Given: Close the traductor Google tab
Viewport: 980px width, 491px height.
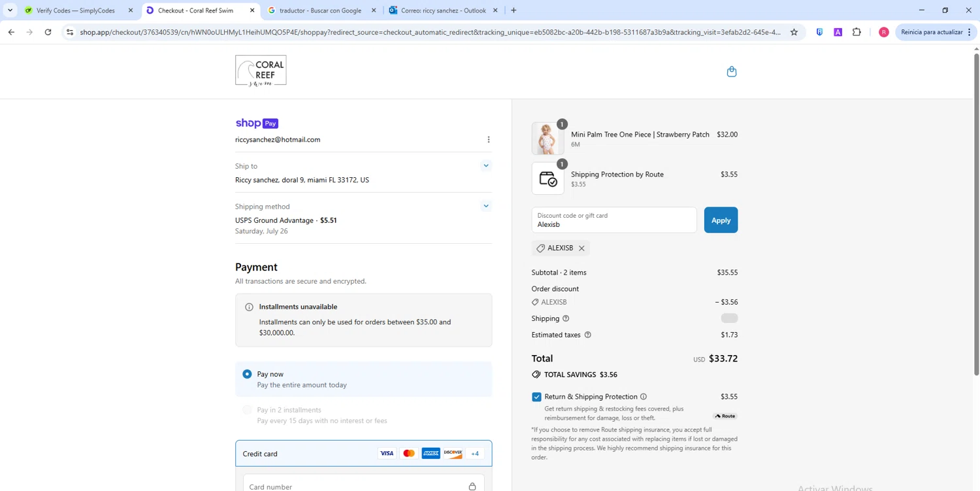Looking at the screenshot, I should pyautogui.click(x=374, y=10).
